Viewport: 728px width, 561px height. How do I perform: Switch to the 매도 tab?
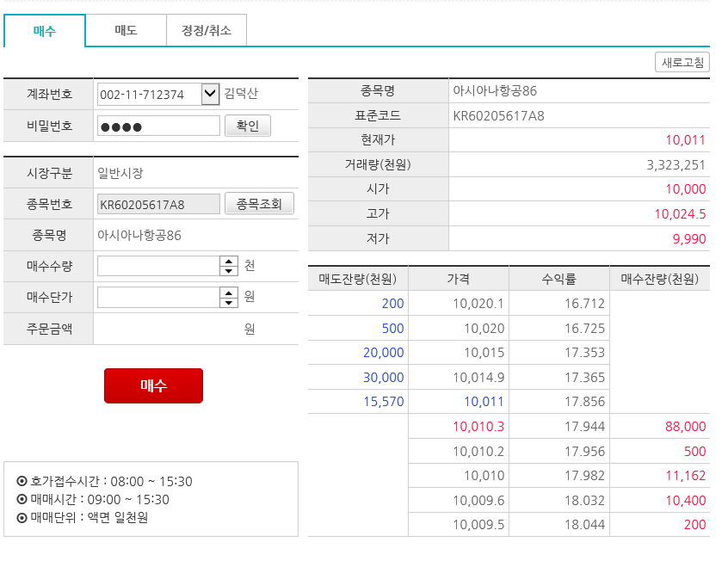(126, 28)
